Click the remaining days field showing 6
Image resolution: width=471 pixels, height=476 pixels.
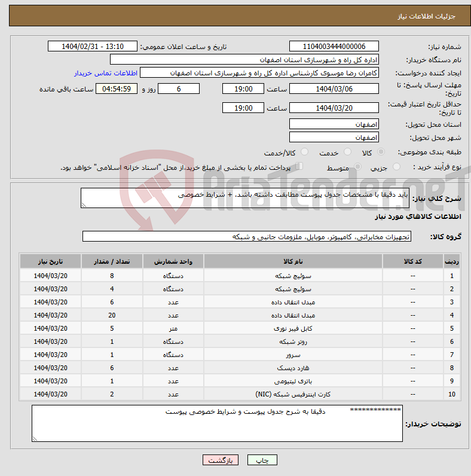coord(179,89)
